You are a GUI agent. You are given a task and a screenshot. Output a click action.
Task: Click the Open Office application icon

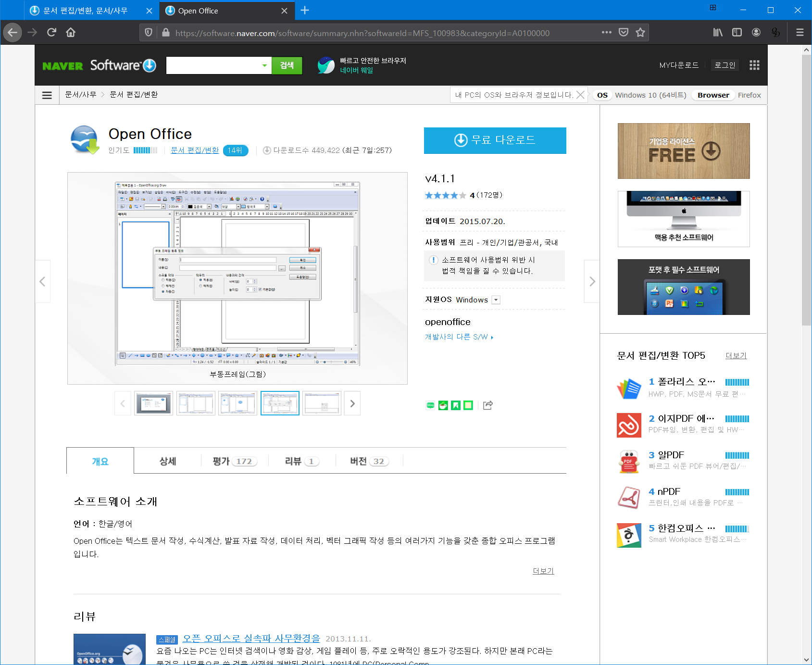click(x=86, y=140)
